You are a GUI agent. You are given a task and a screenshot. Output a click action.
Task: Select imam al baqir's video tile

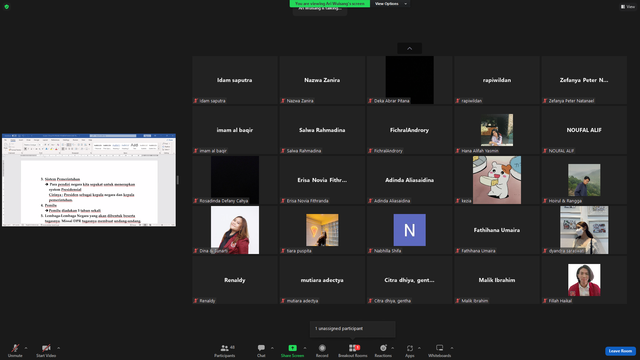click(x=235, y=130)
